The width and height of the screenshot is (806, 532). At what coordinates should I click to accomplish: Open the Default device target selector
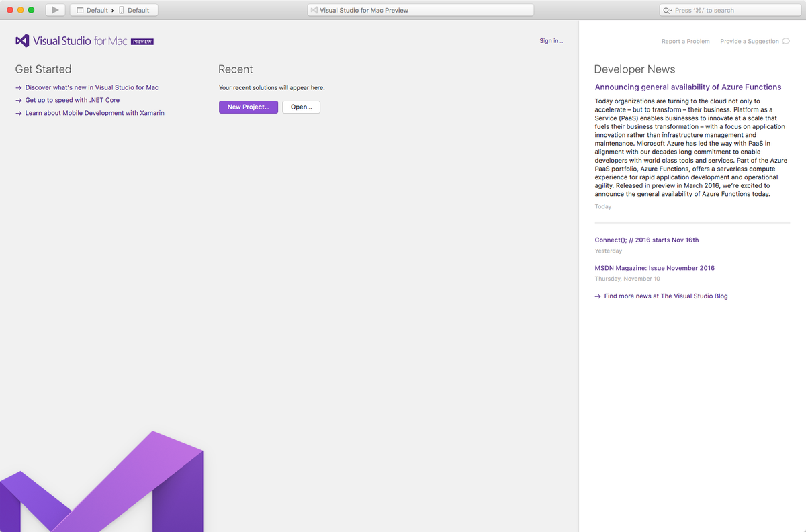134,10
